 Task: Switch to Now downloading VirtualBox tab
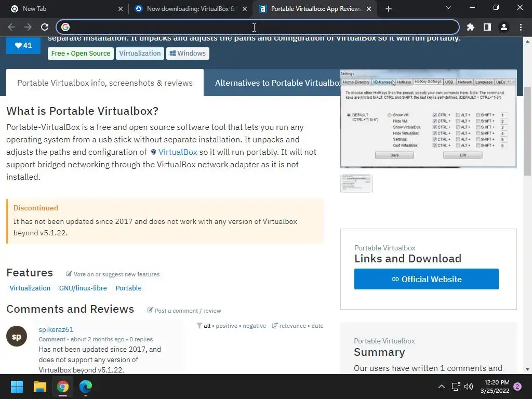[190, 9]
